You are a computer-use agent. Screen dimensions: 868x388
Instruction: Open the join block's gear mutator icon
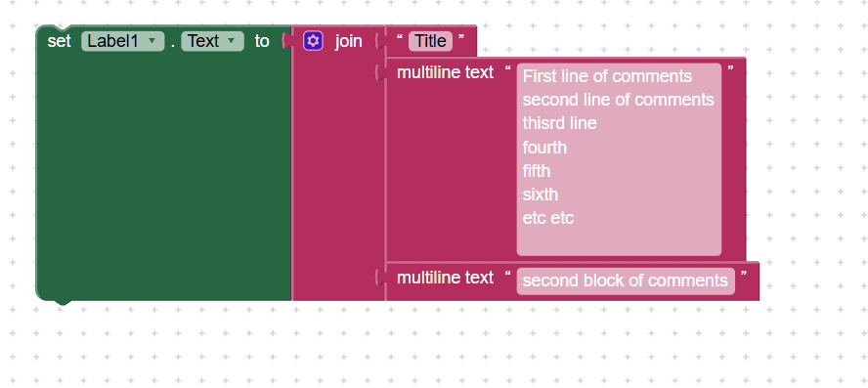coord(313,41)
